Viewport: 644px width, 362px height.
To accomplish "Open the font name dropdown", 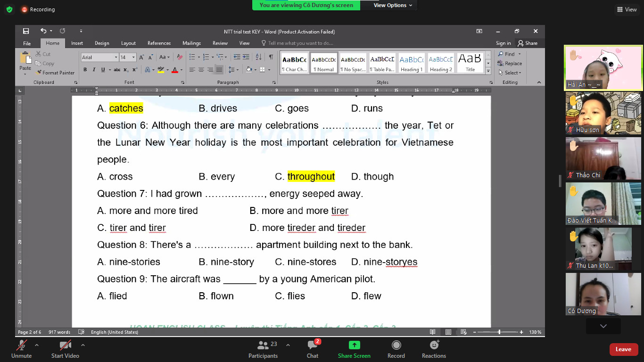I will click(116, 58).
